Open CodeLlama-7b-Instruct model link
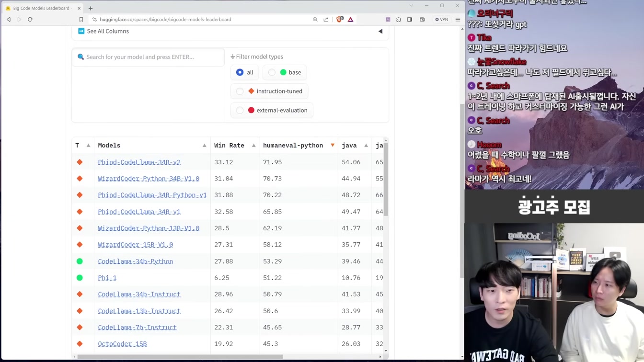Image resolution: width=644 pixels, height=362 pixels. (x=137, y=328)
